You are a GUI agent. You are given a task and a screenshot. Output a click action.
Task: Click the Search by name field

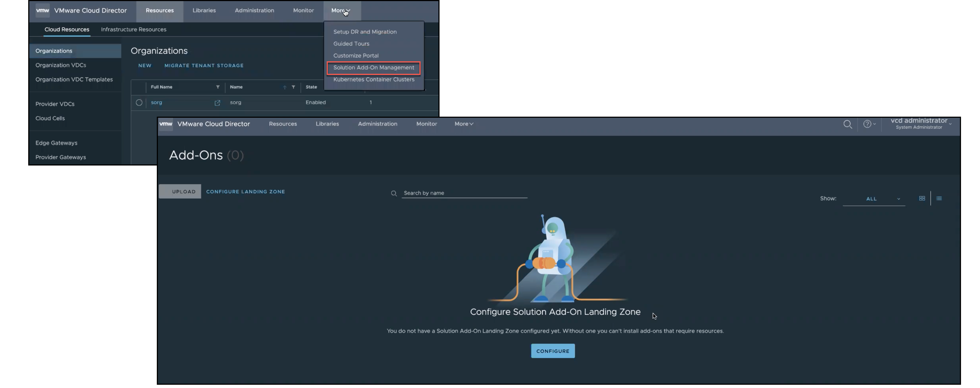pyautogui.click(x=464, y=193)
